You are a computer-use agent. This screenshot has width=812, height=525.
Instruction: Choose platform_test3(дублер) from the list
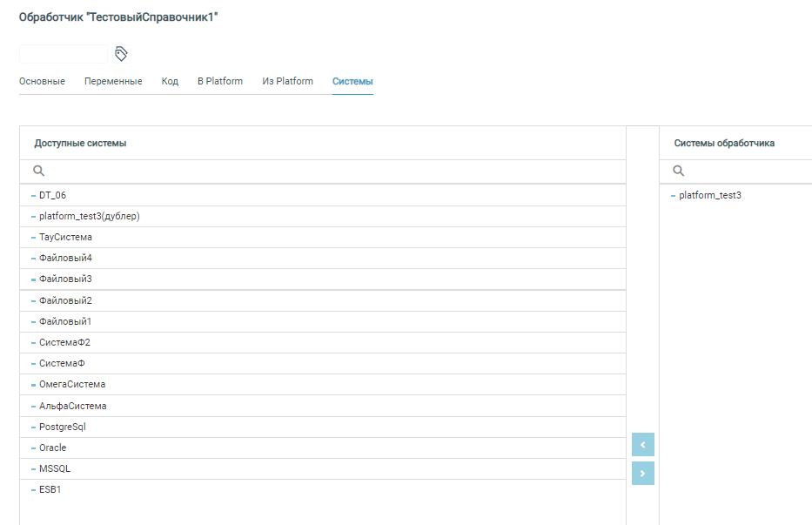pos(89,216)
